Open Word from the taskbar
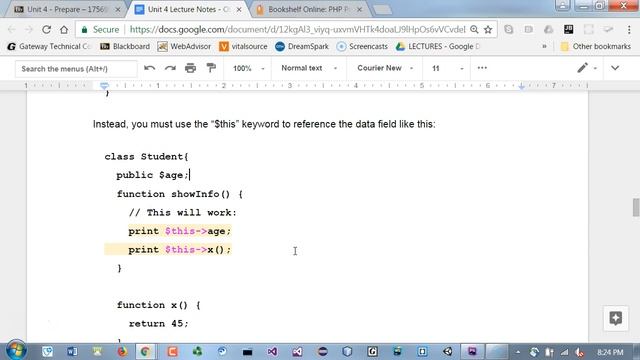The height and width of the screenshot is (360, 640). [72, 351]
